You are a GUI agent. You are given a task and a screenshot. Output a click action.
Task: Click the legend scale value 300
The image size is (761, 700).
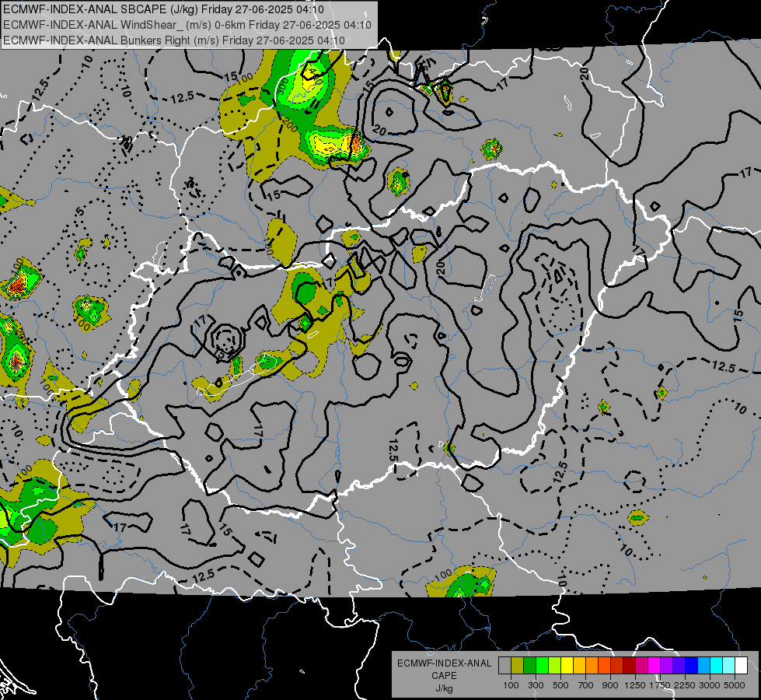point(536,685)
